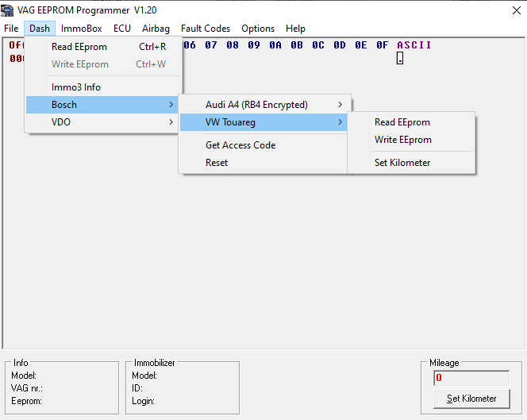527x420 pixels.
Task: Choose Write EEprom under VW Touareg
Action: (411, 140)
